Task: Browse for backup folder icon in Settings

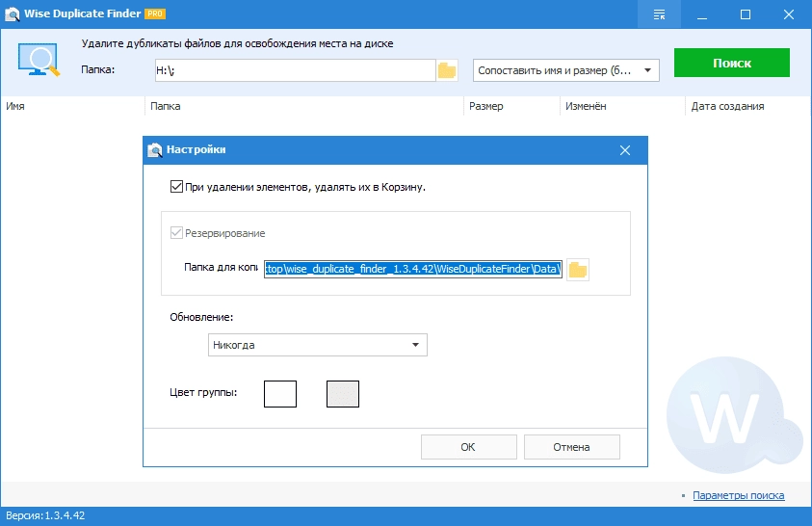Action: coord(577,269)
